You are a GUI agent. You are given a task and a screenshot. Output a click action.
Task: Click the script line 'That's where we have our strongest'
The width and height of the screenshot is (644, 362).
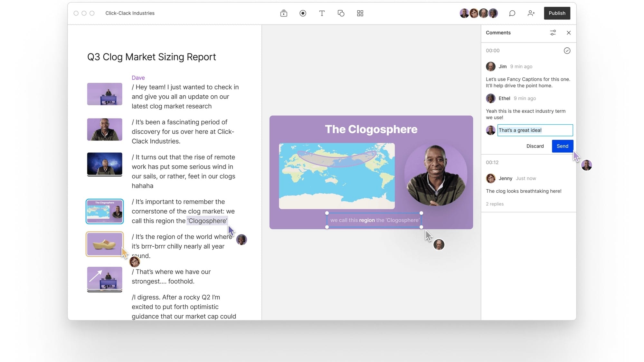coord(171,276)
